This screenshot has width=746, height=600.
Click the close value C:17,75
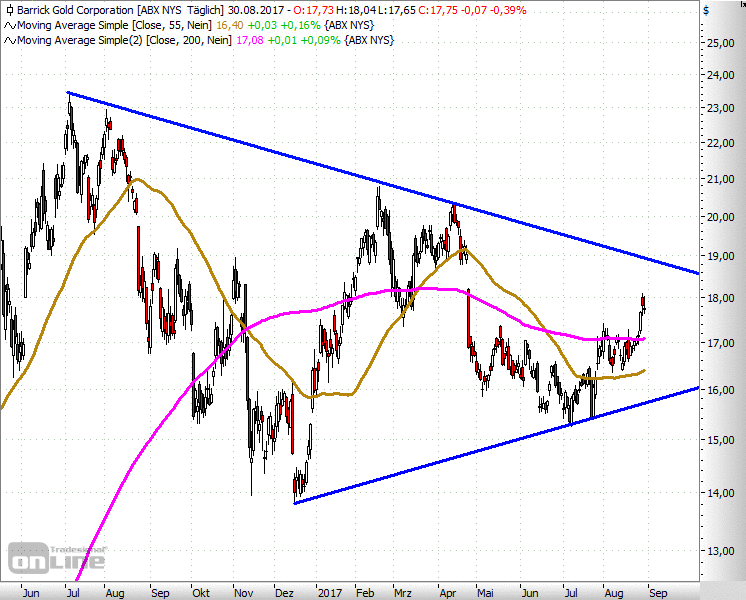tap(438, 10)
